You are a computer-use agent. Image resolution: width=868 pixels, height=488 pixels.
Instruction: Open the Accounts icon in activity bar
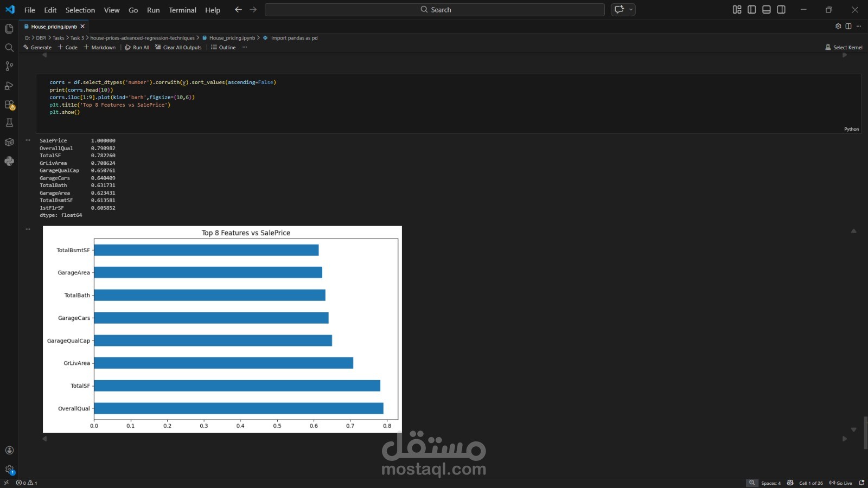[9, 450]
